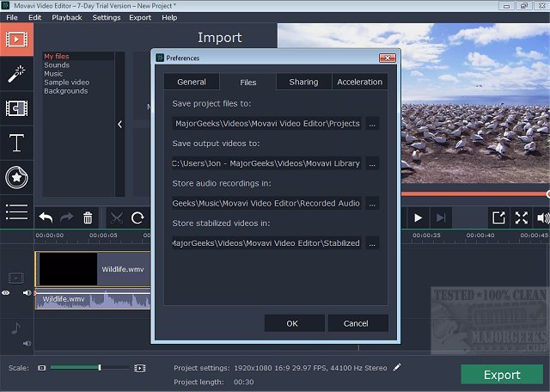Open the Import media panel icon

coord(16,40)
